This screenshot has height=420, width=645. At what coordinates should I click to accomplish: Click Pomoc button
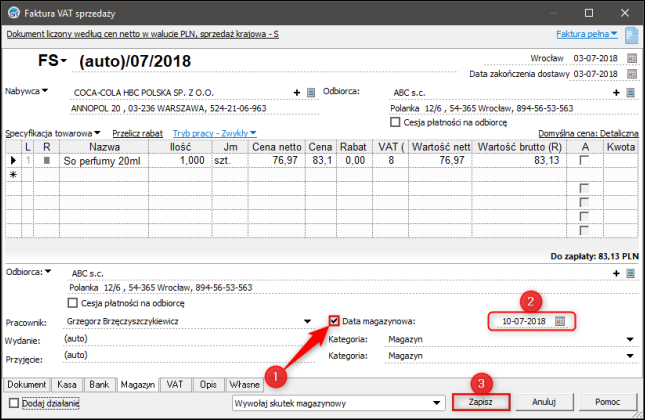pos(608,402)
